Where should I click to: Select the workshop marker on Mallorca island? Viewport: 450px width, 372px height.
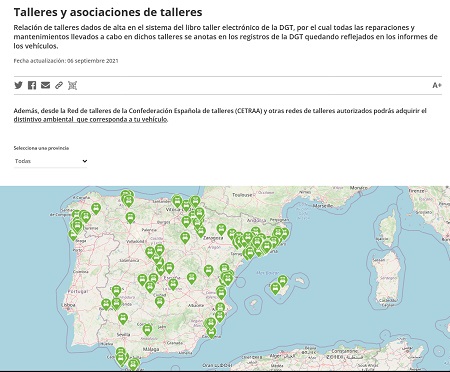coord(283,281)
